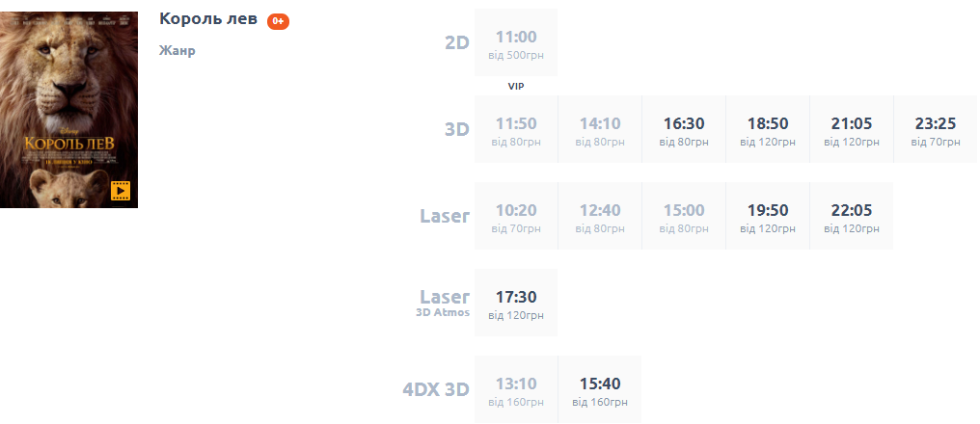The height and width of the screenshot is (424, 980).
Task: Pick the Laser 12:40 showtime
Action: [x=600, y=217]
